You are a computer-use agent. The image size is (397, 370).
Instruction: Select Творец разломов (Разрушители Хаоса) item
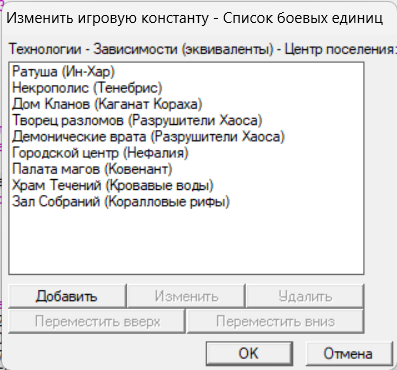[137, 120]
